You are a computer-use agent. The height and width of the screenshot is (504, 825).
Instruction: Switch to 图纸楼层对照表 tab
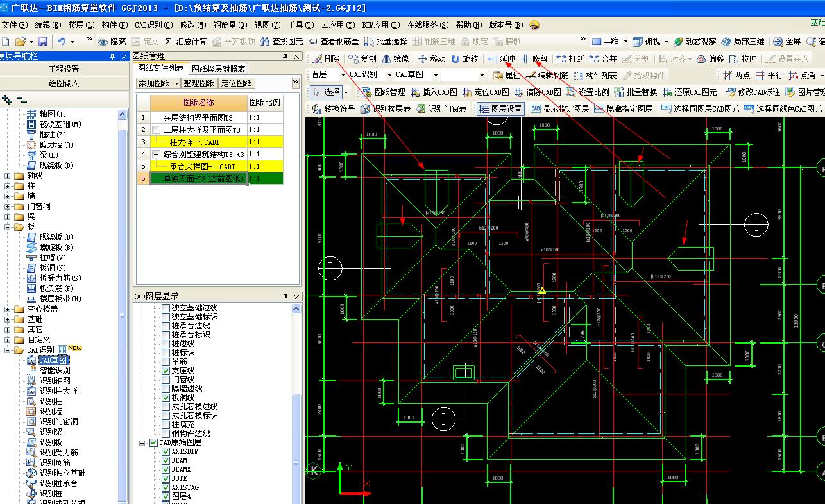218,69
